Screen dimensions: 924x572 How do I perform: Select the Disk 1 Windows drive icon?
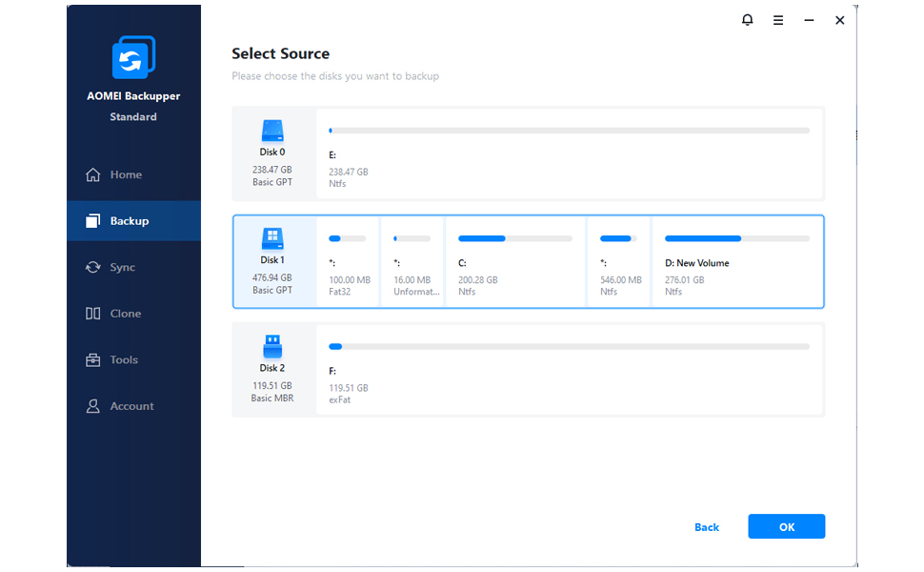pyautogui.click(x=272, y=238)
